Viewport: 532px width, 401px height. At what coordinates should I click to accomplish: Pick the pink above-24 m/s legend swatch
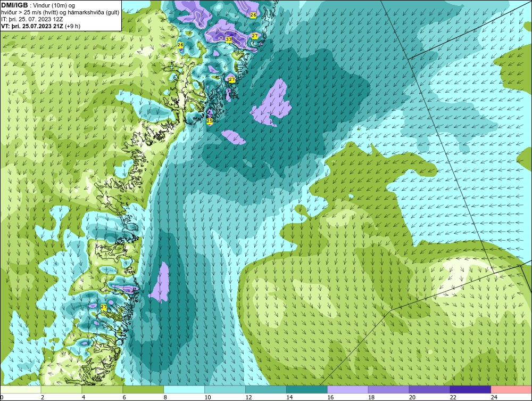point(511,389)
